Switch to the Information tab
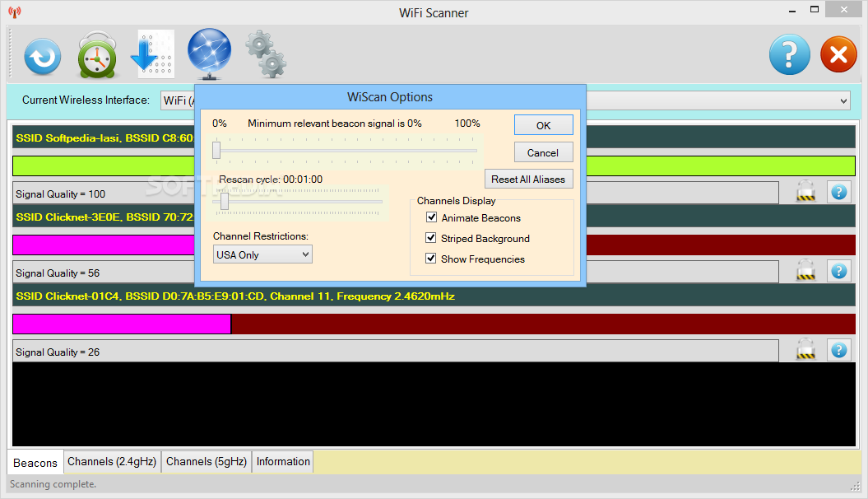This screenshot has width=868, height=499. click(283, 462)
